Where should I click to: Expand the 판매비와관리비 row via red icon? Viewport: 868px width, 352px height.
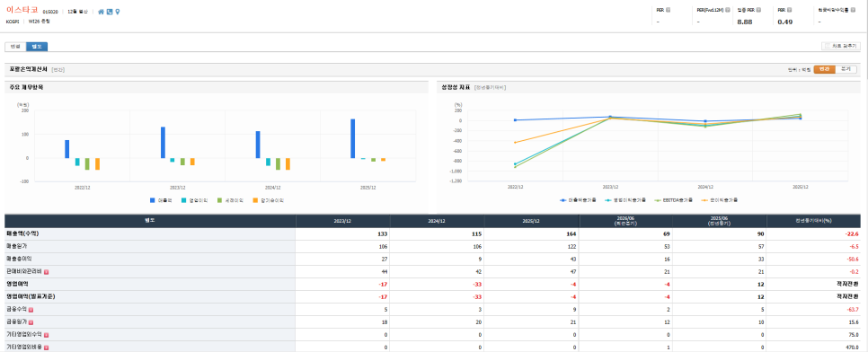coord(47,272)
